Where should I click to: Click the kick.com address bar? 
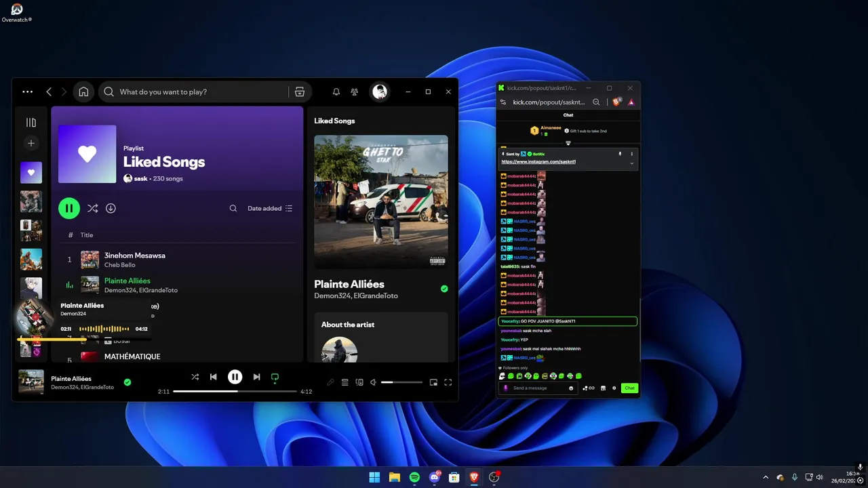point(549,102)
